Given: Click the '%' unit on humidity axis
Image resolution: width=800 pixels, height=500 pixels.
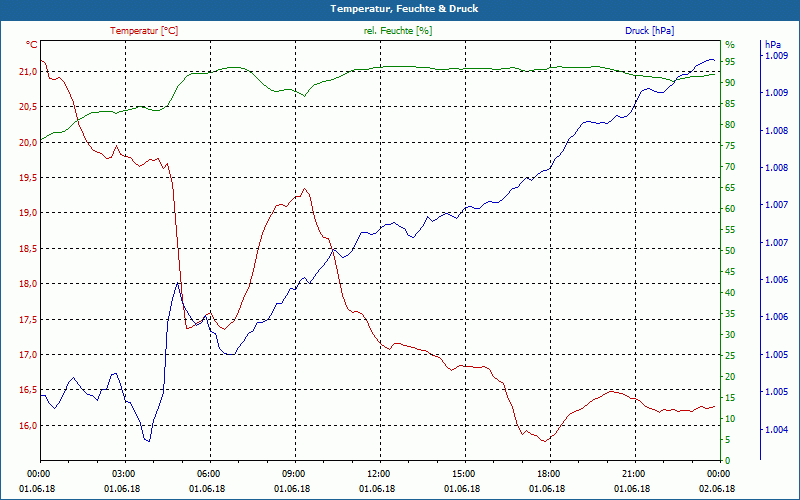Looking at the screenshot, I should (x=730, y=45).
